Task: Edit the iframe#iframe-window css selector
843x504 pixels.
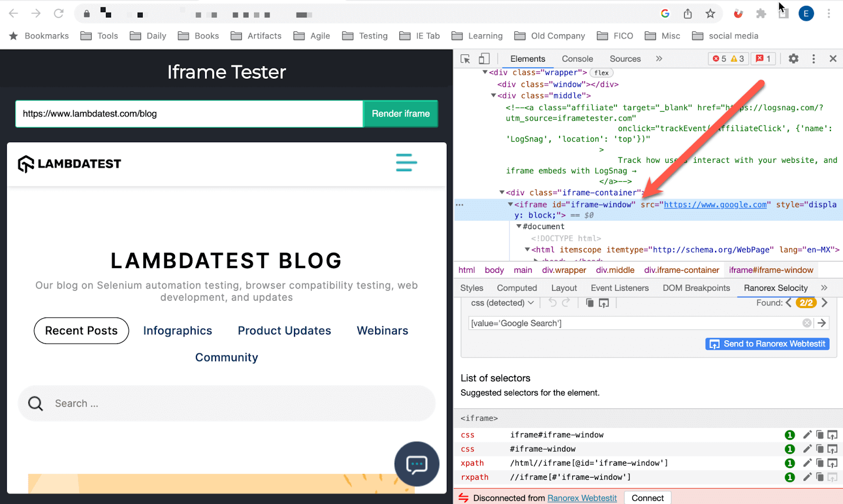Action: (807, 434)
